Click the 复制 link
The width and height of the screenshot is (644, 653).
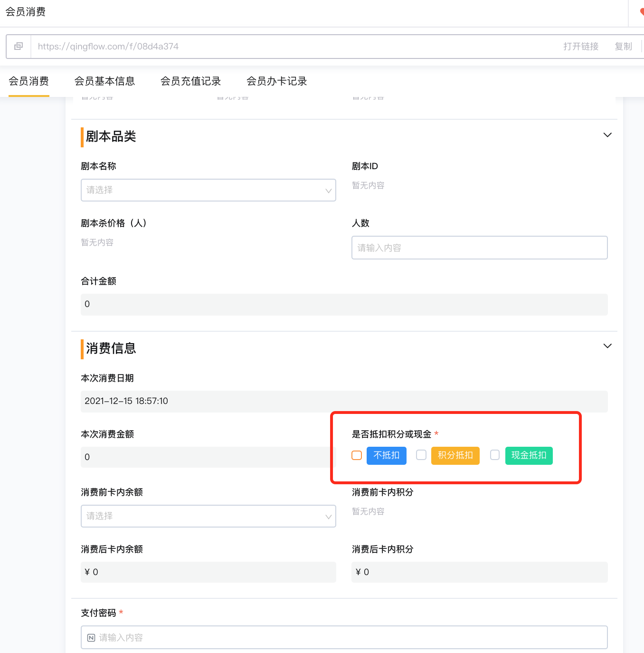pos(624,46)
